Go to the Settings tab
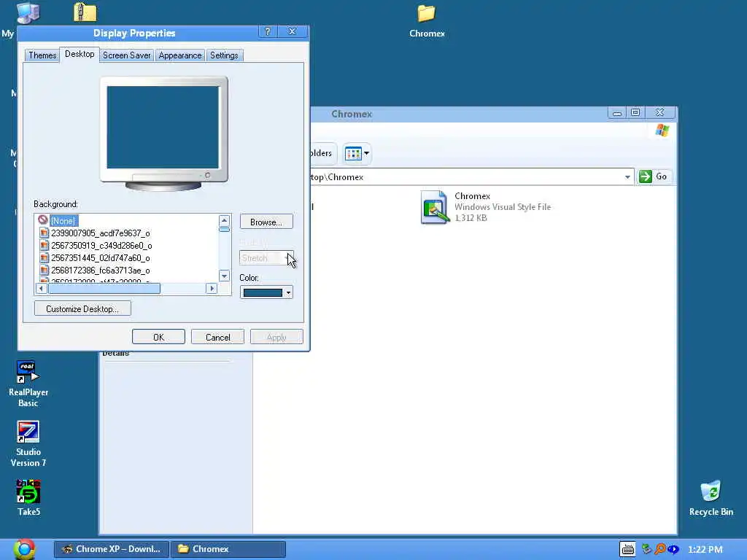747x560 pixels. (x=224, y=55)
